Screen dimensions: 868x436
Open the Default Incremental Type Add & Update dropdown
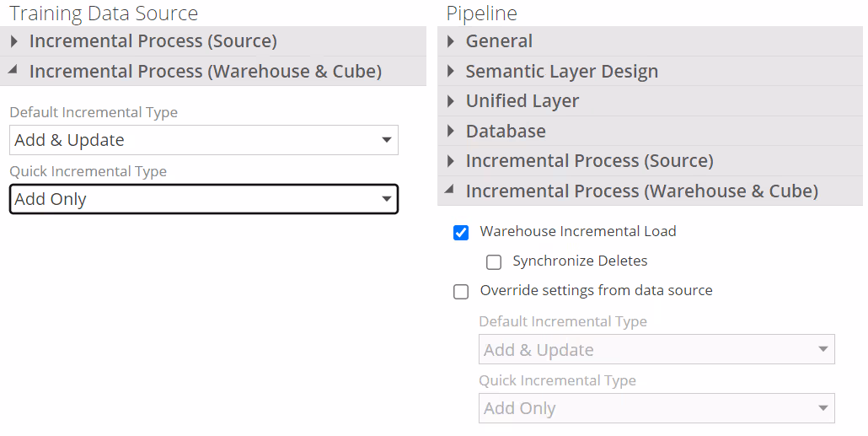pos(204,140)
